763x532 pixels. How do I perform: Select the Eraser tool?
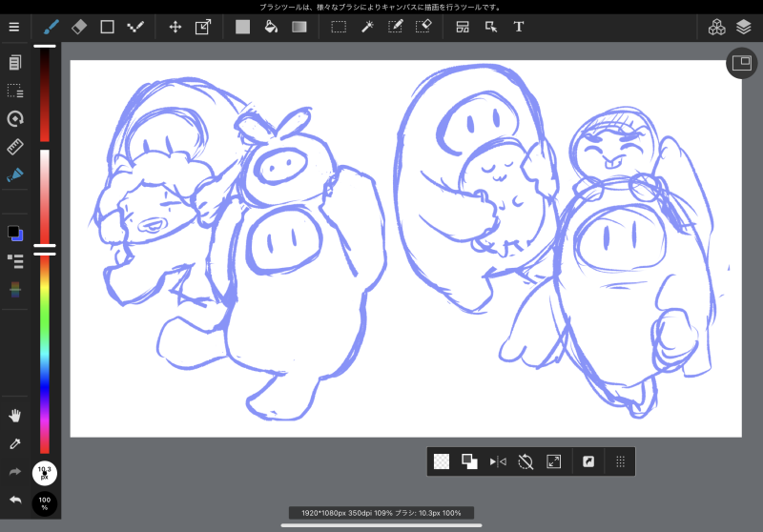(x=79, y=27)
